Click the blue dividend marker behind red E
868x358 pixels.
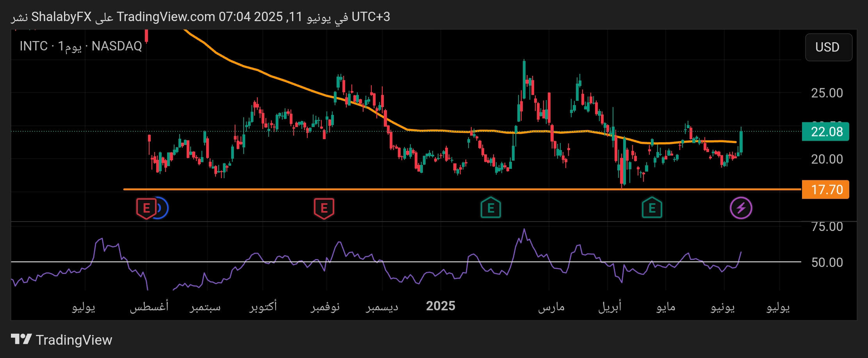click(163, 208)
